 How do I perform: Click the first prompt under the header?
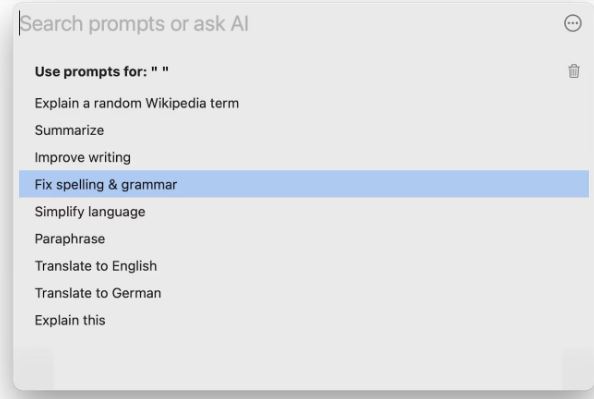pos(304,103)
